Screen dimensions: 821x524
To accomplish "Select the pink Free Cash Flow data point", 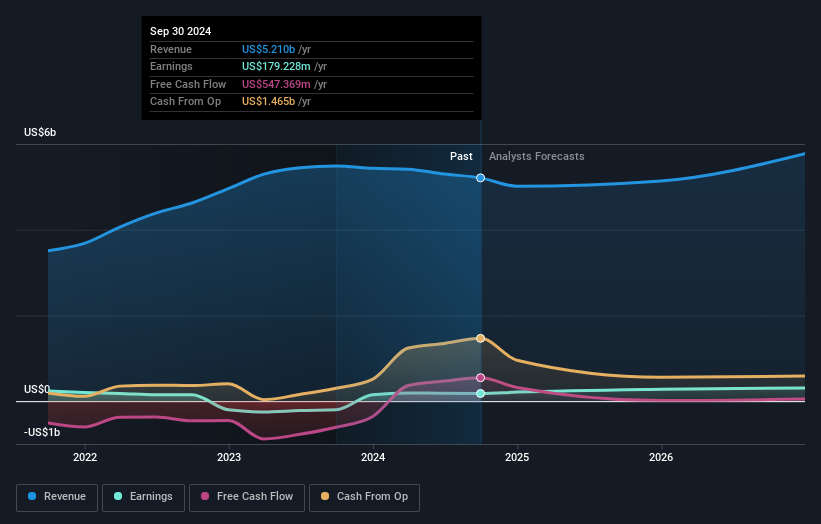I will (480, 377).
